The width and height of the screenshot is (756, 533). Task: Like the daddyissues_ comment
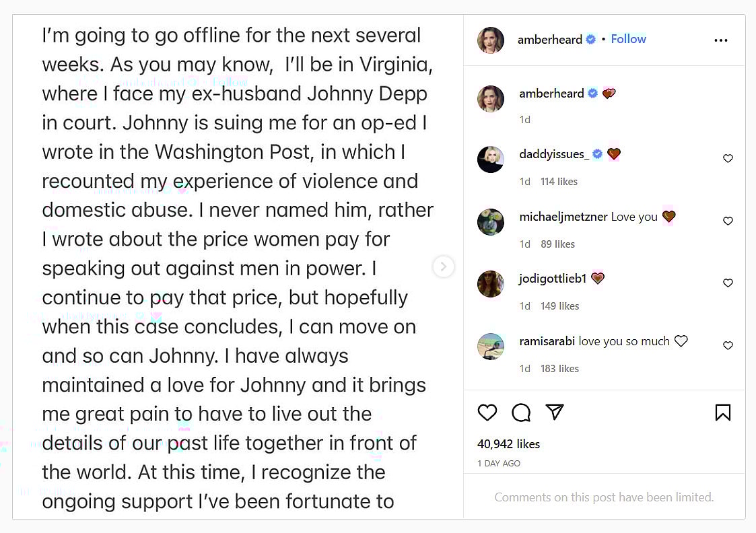[x=728, y=159]
